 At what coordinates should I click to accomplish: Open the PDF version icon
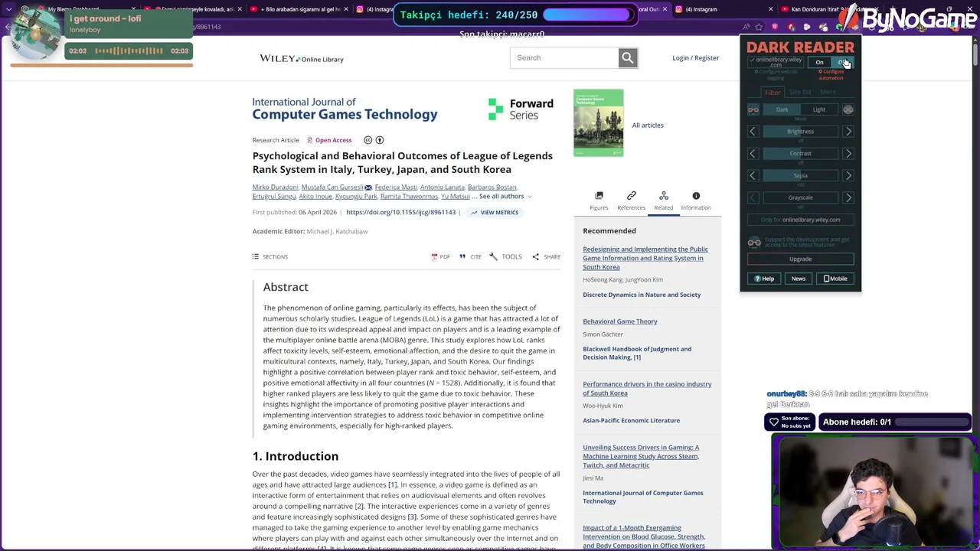pyautogui.click(x=434, y=257)
